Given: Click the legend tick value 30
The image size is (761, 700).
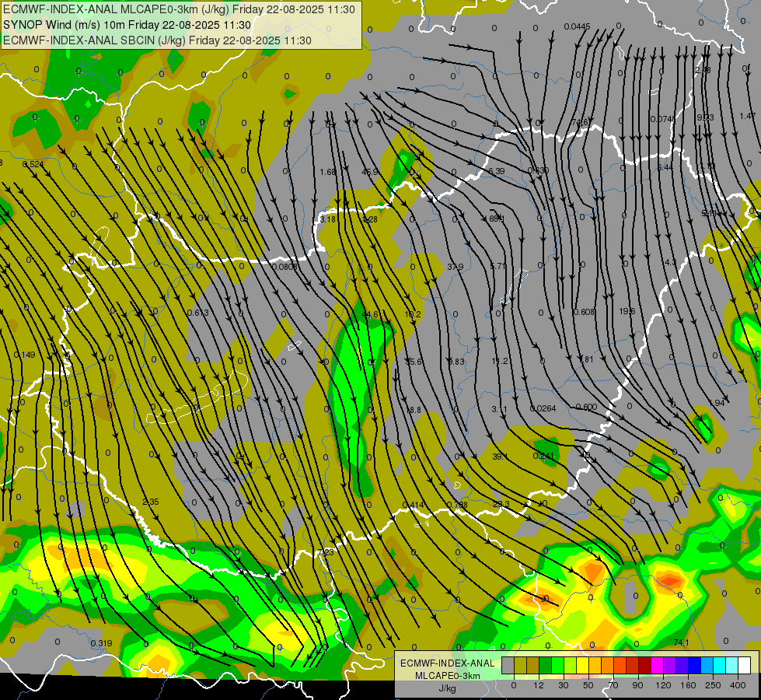Looking at the screenshot, I should click(x=564, y=685).
